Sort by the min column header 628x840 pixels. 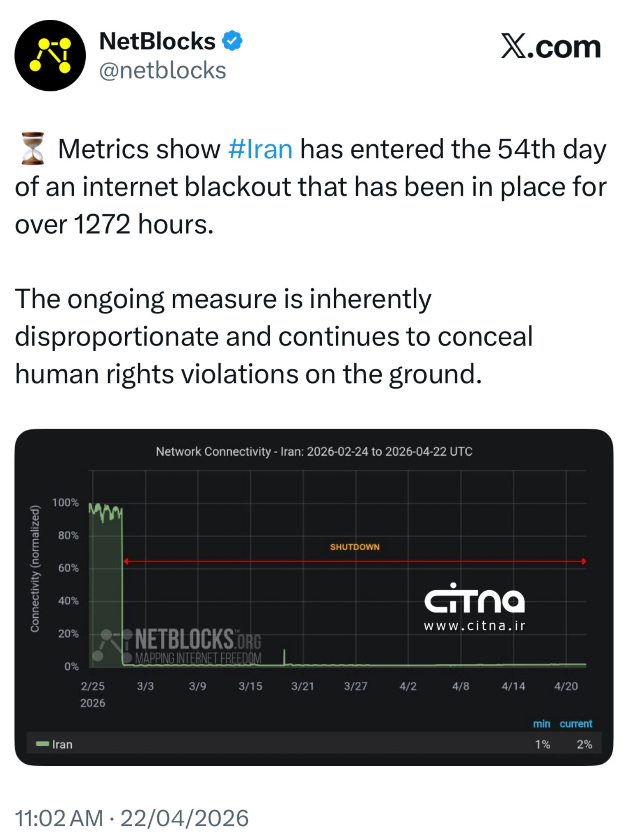pos(541,724)
